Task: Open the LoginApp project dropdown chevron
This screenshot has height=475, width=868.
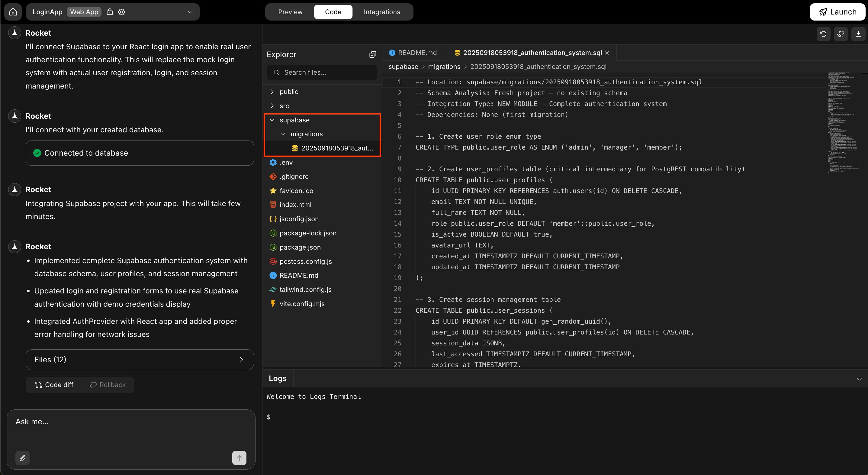Action: [x=190, y=12]
